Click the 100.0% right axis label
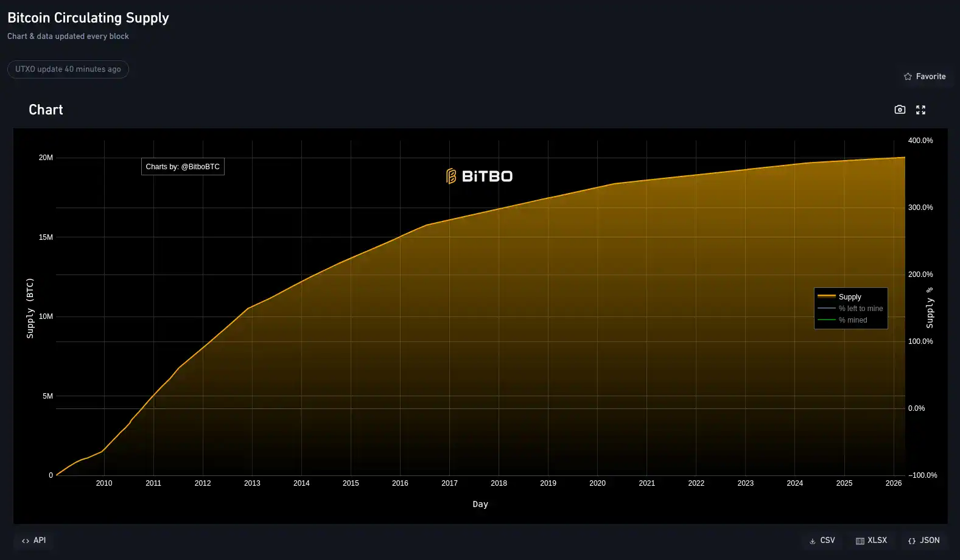960x560 pixels. click(x=920, y=341)
